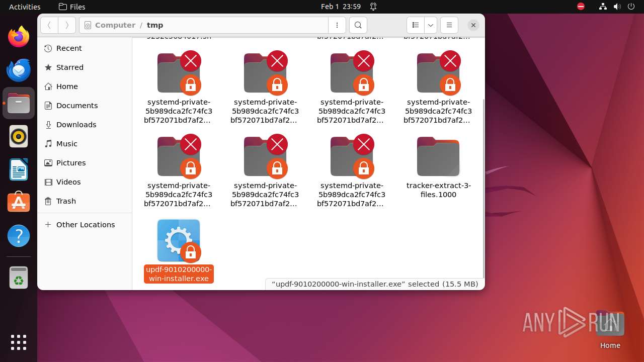The image size is (644, 362).
Task: Expand view options dropdown arrow
Action: tap(430, 25)
